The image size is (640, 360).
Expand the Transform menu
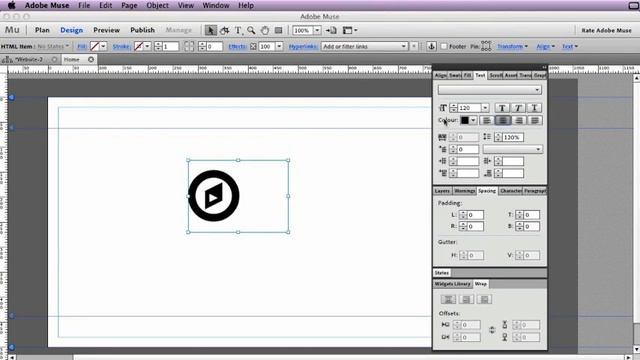click(512, 47)
